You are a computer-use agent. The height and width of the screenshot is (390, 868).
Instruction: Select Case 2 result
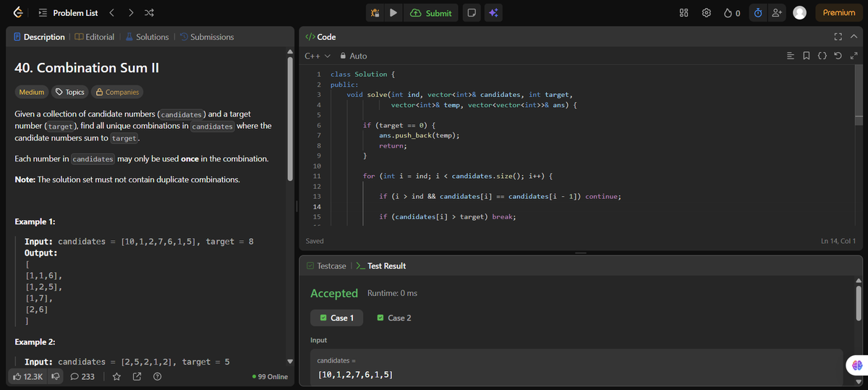click(x=394, y=318)
